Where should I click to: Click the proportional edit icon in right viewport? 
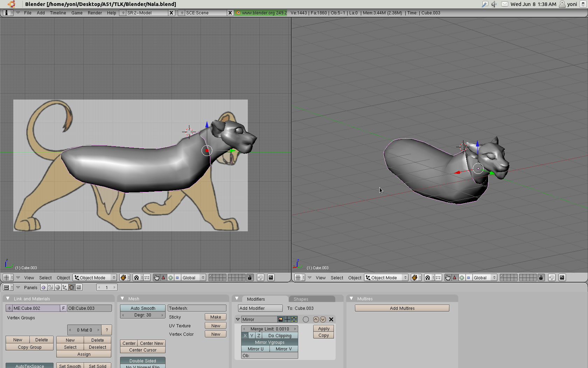point(552,278)
